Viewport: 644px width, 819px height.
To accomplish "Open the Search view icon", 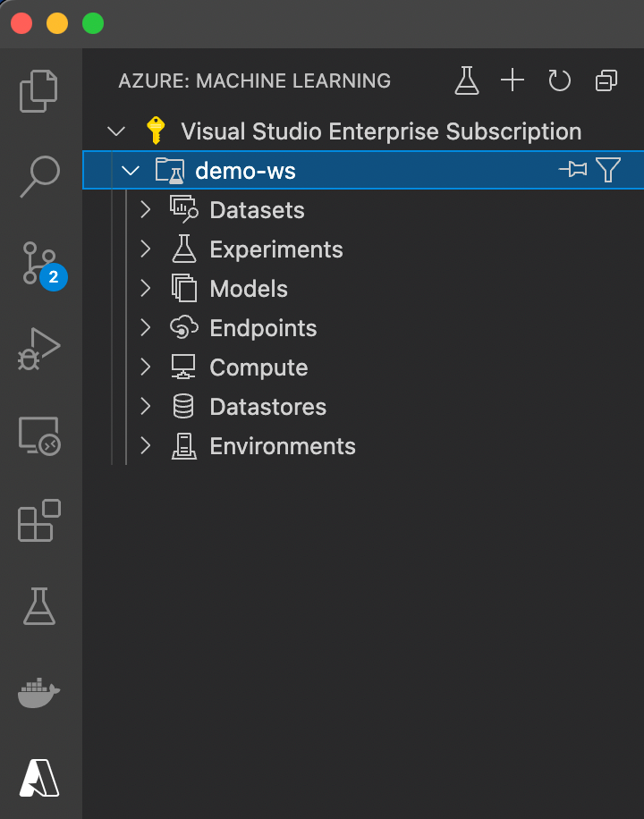I will [39, 176].
